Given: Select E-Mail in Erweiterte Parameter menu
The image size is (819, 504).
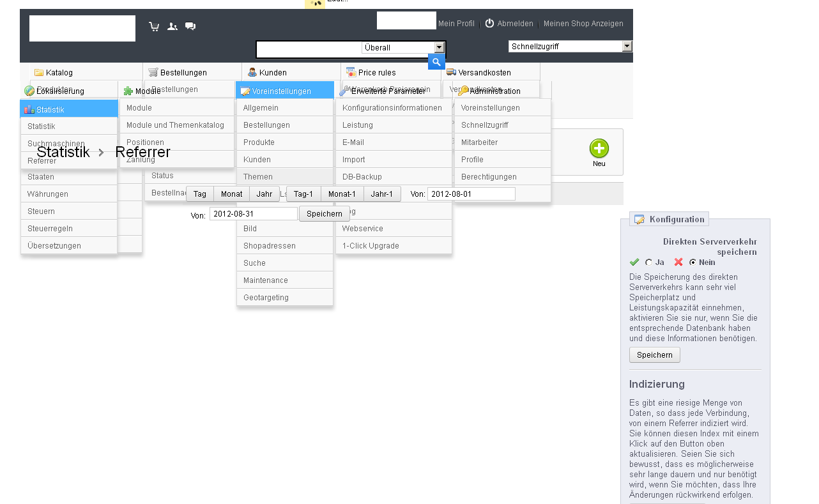Looking at the screenshot, I should coord(394,142).
